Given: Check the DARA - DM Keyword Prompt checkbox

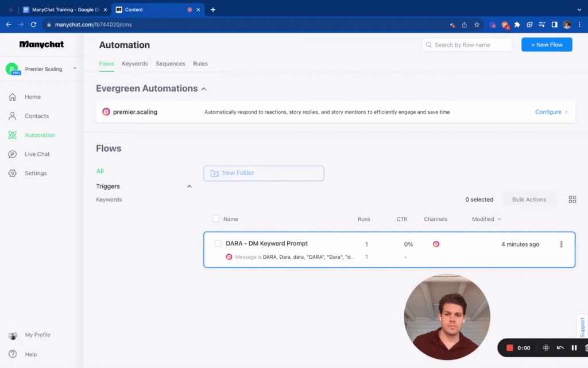Looking at the screenshot, I should pos(218,243).
